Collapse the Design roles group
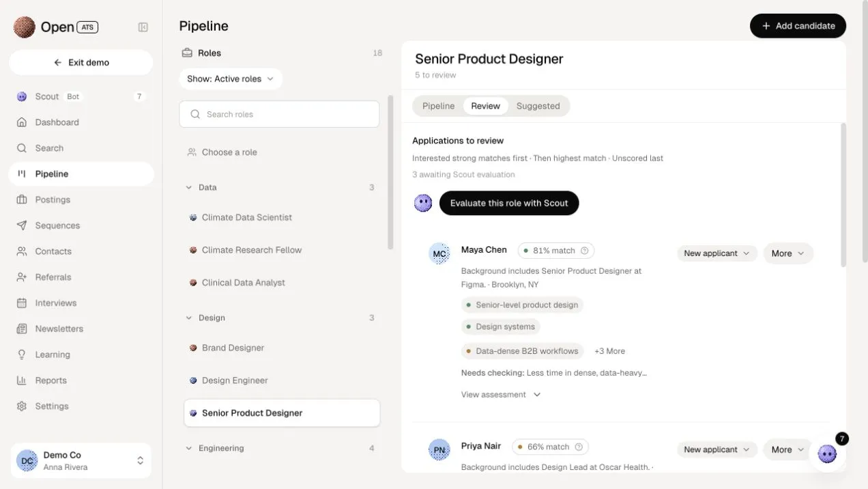 [x=189, y=318]
